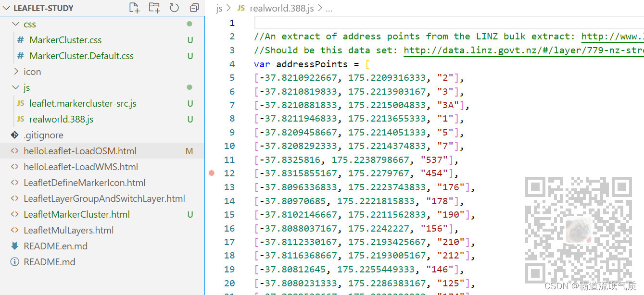Open MarkerCluster.Default.css file
This screenshot has width=644, height=295.
click(81, 56)
